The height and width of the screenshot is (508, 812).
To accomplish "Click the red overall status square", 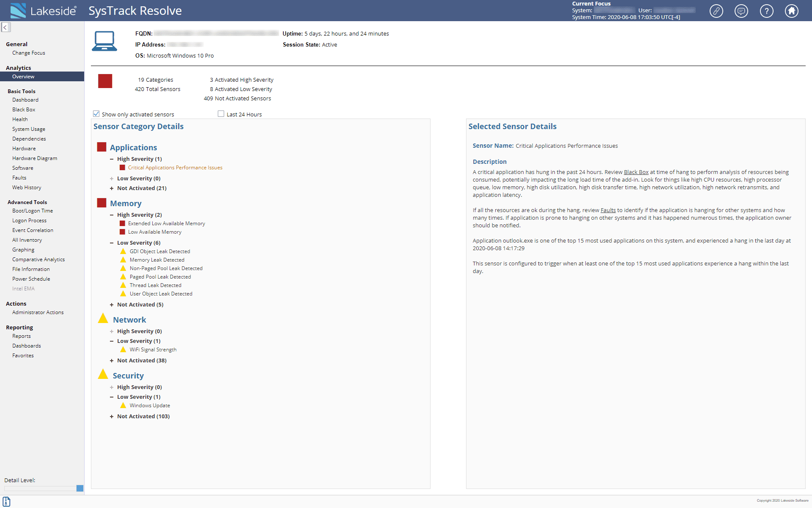I will coord(105,81).
